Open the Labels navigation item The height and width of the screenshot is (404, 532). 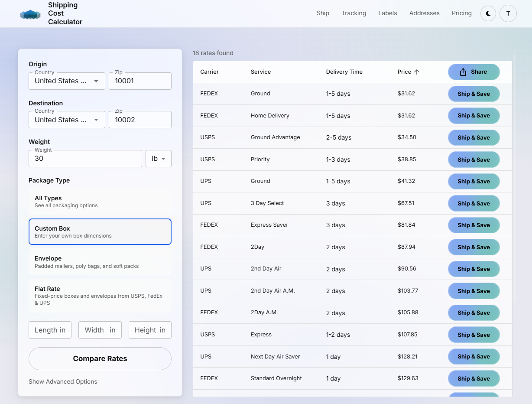pyautogui.click(x=387, y=13)
